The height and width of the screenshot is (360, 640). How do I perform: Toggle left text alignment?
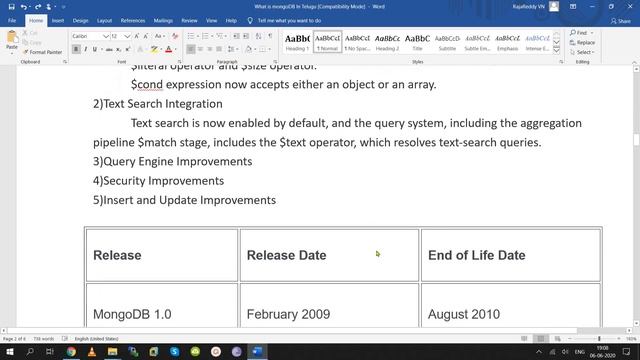[x=191, y=49]
